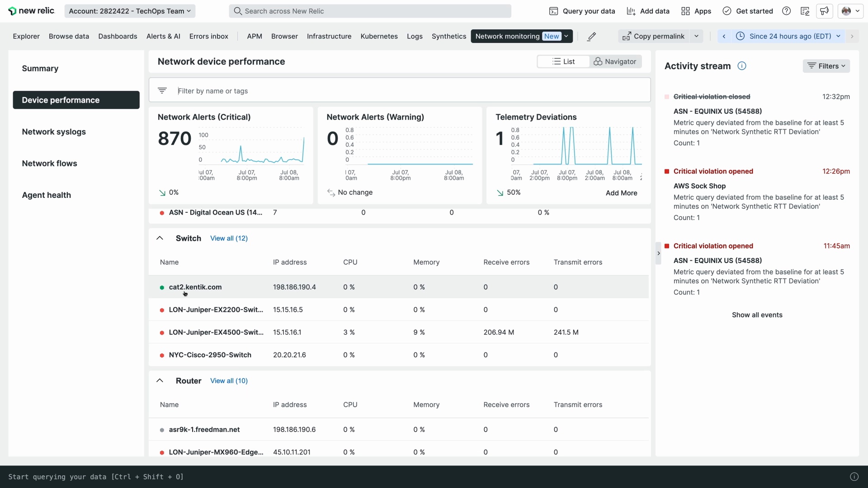Select Agent health in the sidebar
The height and width of the screenshot is (488, 868).
pyautogui.click(x=76, y=195)
